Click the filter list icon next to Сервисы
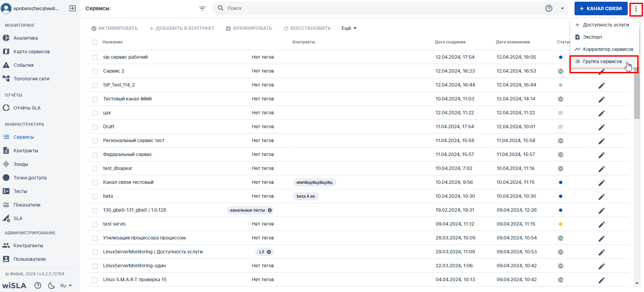 [x=202, y=8]
